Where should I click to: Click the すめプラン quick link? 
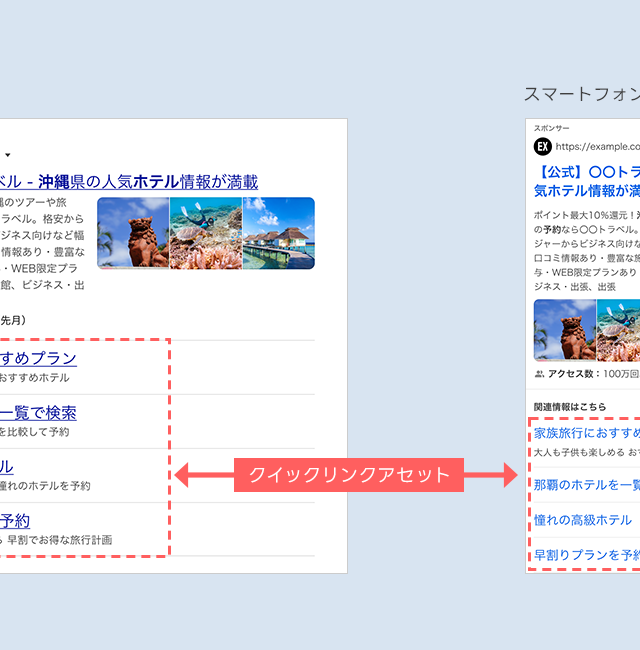click(x=38, y=358)
